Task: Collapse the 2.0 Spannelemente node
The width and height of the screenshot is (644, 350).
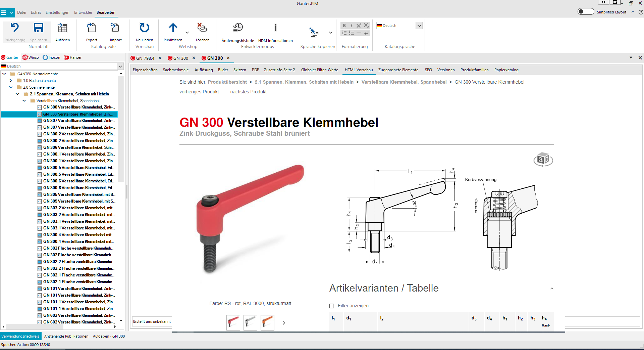Action: pyautogui.click(x=11, y=87)
